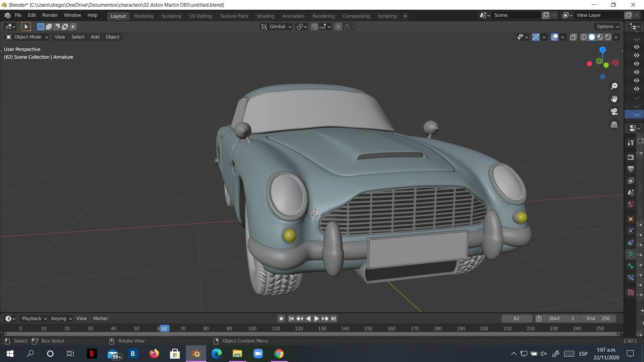The width and height of the screenshot is (644, 362).
Task: Open the Playback dropdown in timeline
Action: 34,318
